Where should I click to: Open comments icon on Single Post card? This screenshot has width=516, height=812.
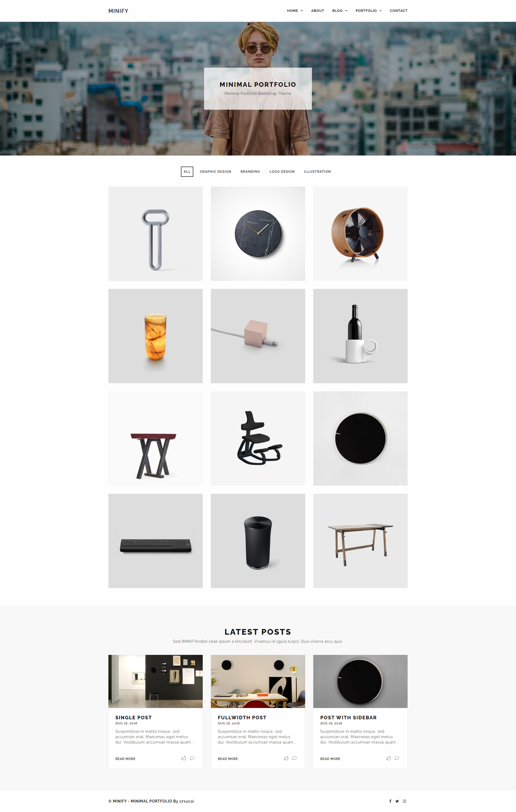192,758
